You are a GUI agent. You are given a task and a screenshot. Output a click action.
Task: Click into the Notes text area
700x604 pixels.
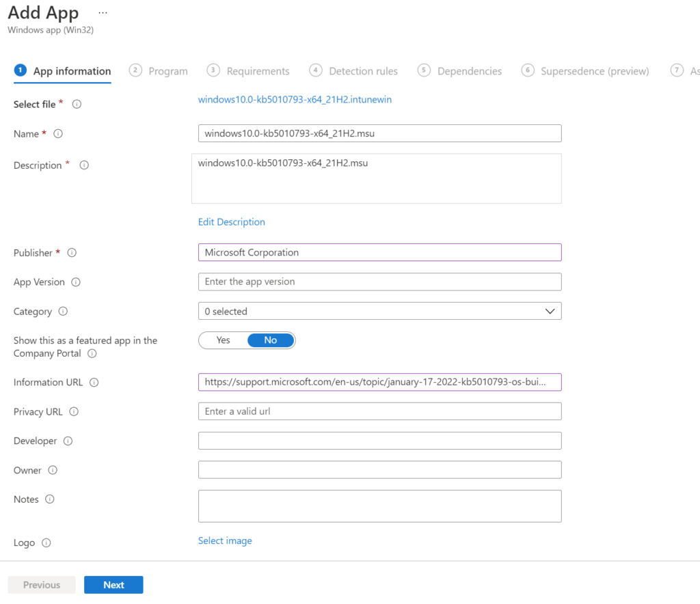coord(380,506)
